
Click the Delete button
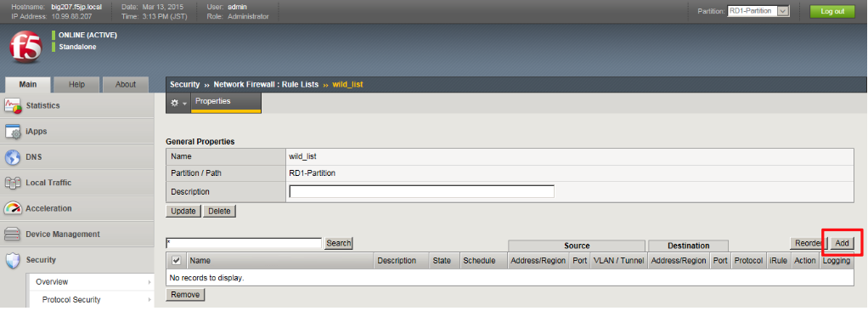coord(219,212)
